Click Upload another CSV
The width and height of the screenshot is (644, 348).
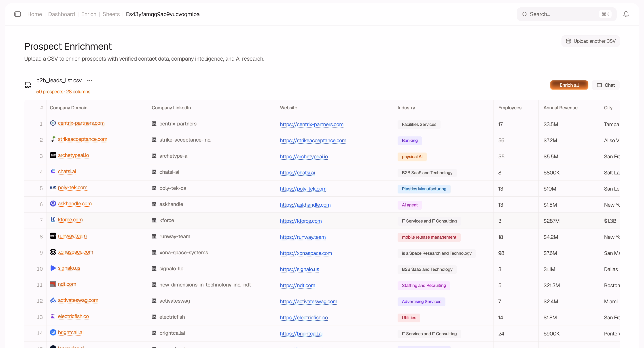pos(591,41)
